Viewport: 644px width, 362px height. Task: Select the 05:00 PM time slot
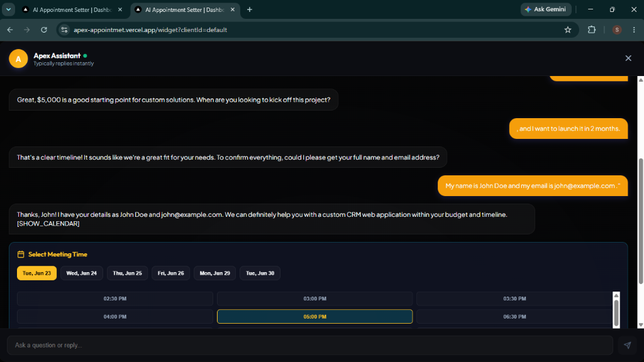click(x=314, y=317)
